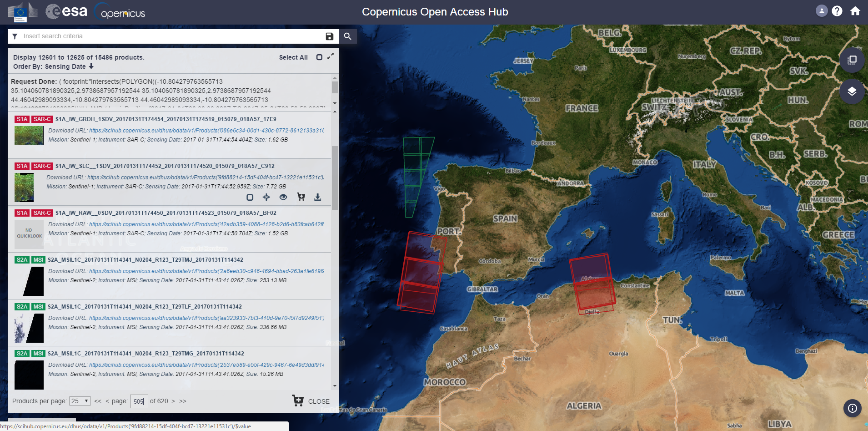
Task: Click ESA logo in header
Action: 66,11
